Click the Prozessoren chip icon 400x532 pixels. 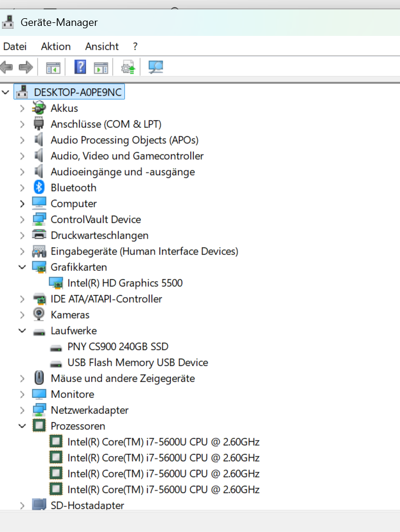(x=39, y=425)
